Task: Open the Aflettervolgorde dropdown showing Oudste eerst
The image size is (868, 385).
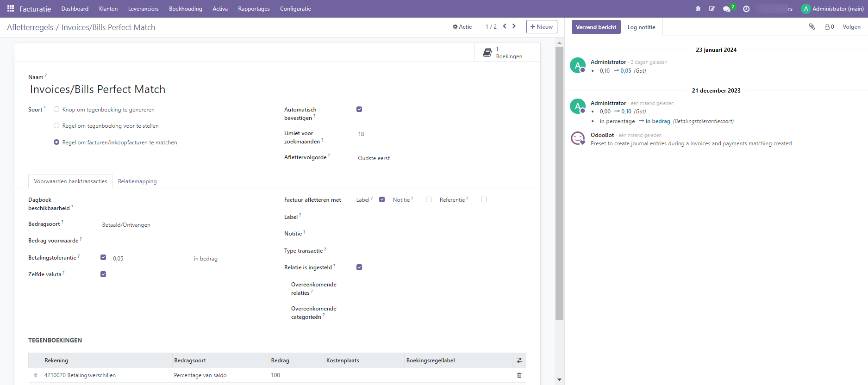Action: tap(393, 158)
